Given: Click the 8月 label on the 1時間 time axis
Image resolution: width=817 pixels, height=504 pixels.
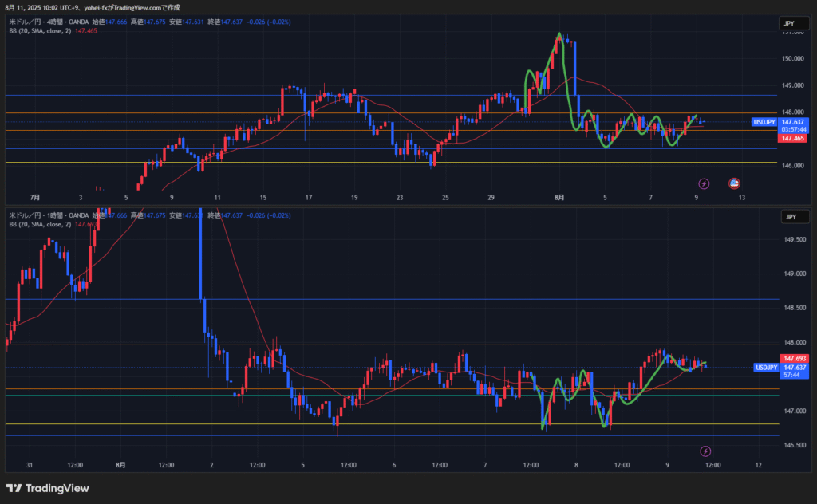Looking at the screenshot, I should [x=120, y=465].
